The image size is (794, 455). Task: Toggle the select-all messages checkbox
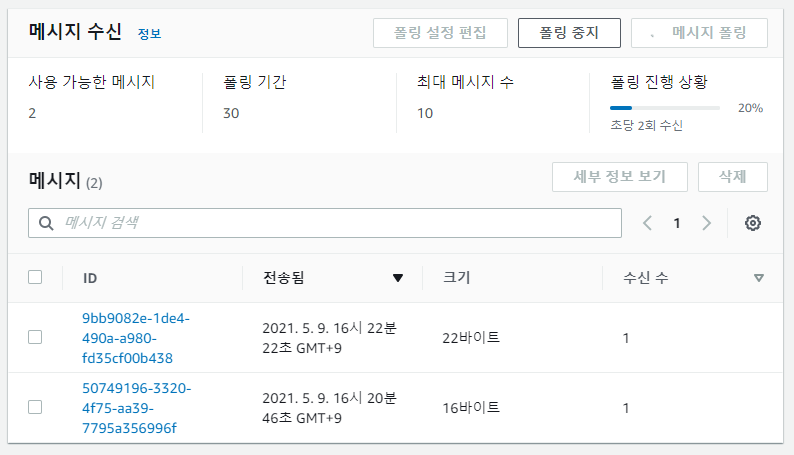(35, 277)
